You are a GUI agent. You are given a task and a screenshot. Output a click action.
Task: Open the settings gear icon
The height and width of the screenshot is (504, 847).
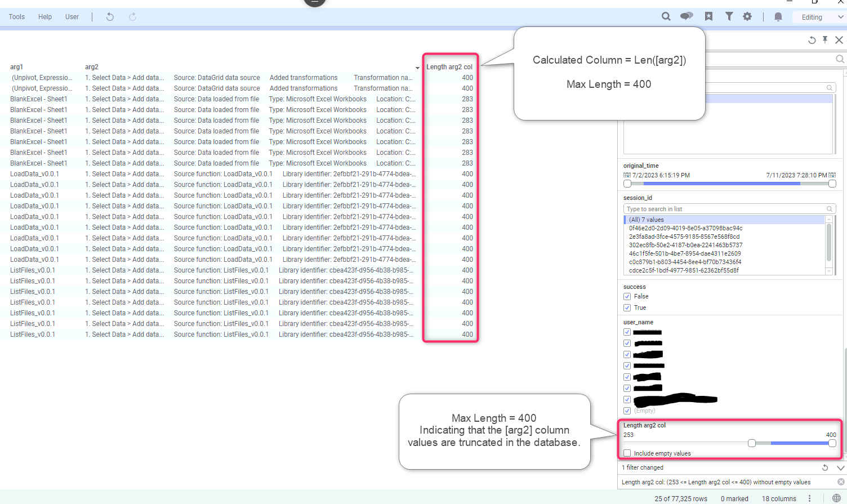pos(747,16)
